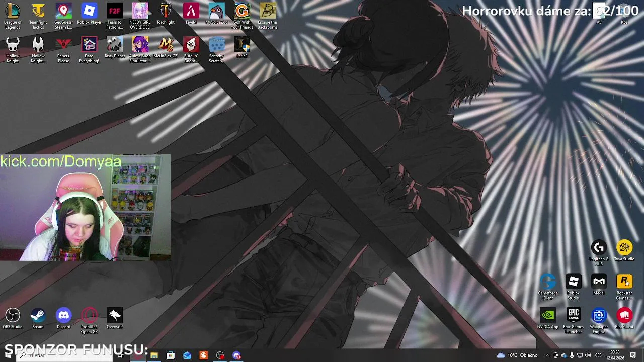Image resolution: width=644 pixels, height=362 pixels.
Task: Open the Tasty Planet icon
Action: coord(114,48)
